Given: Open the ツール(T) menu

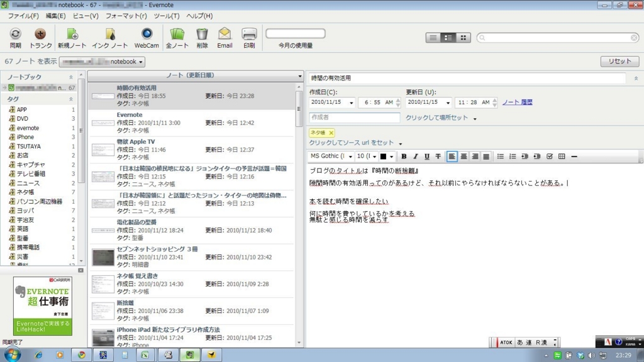Looking at the screenshot, I should click(166, 16).
